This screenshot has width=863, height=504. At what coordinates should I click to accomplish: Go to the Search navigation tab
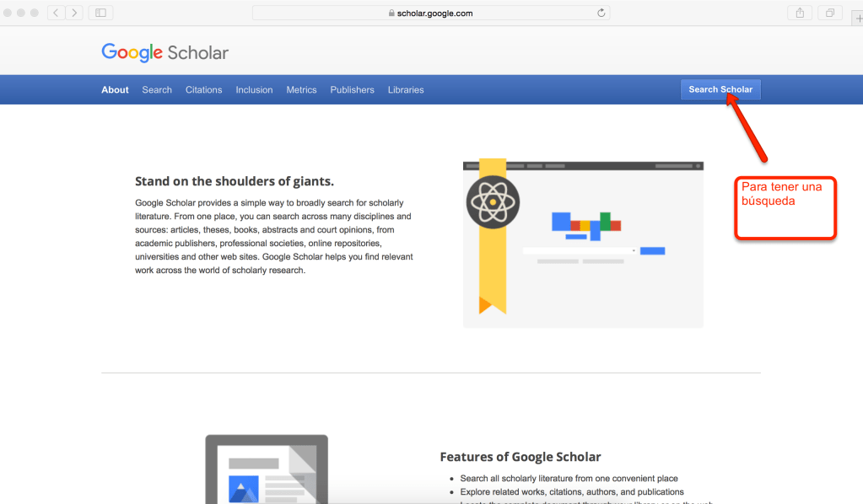click(x=157, y=90)
